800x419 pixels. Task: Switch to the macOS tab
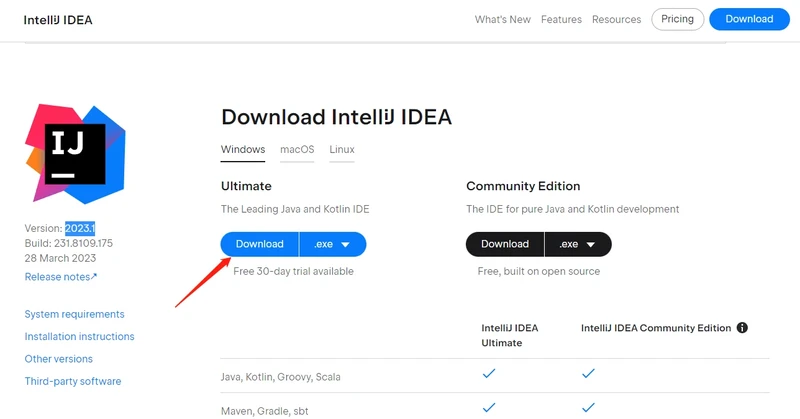click(297, 150)
